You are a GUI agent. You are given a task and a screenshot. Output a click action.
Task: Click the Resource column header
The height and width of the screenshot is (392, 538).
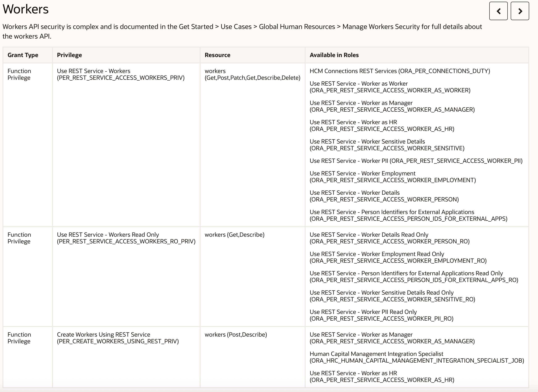coord(217,55)
